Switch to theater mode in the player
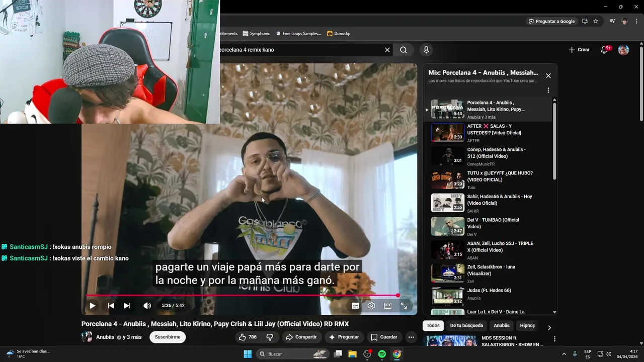 388,306
